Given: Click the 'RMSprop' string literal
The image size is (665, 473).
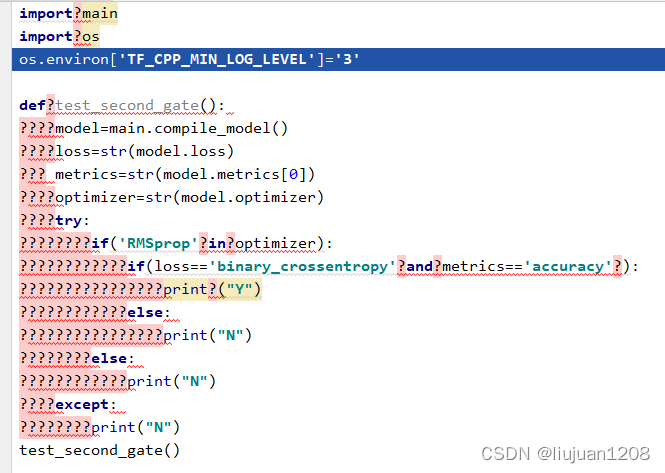Looking at the screenshot, I should pos(158,243).
